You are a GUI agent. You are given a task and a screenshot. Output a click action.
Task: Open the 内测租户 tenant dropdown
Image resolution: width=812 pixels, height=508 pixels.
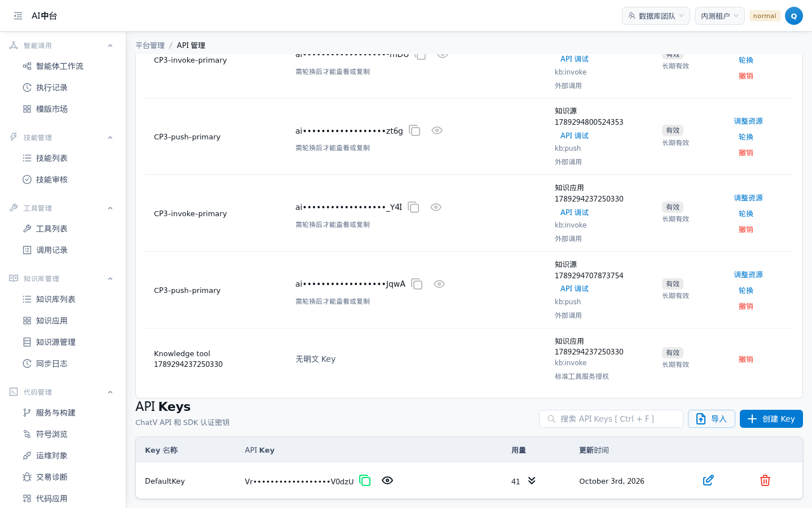pyautogui.click(x=720, y=16)
